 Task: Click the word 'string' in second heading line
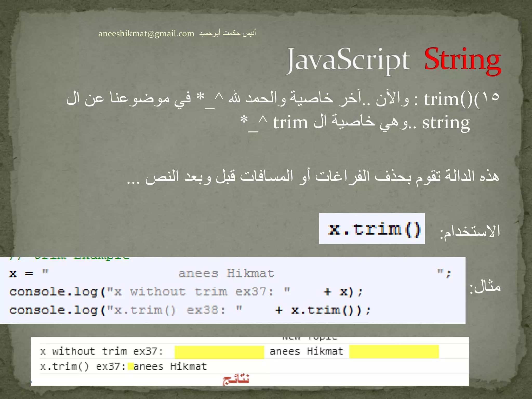click(446, 122)
